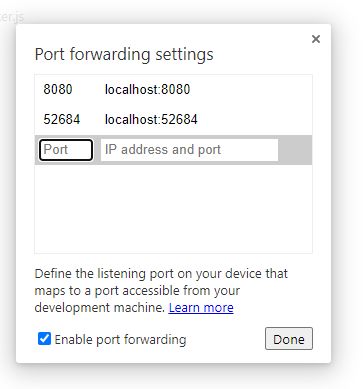Screen dimensions: 364x389
Task: Select the 8080 port number entry
Action: pos(58,89)
